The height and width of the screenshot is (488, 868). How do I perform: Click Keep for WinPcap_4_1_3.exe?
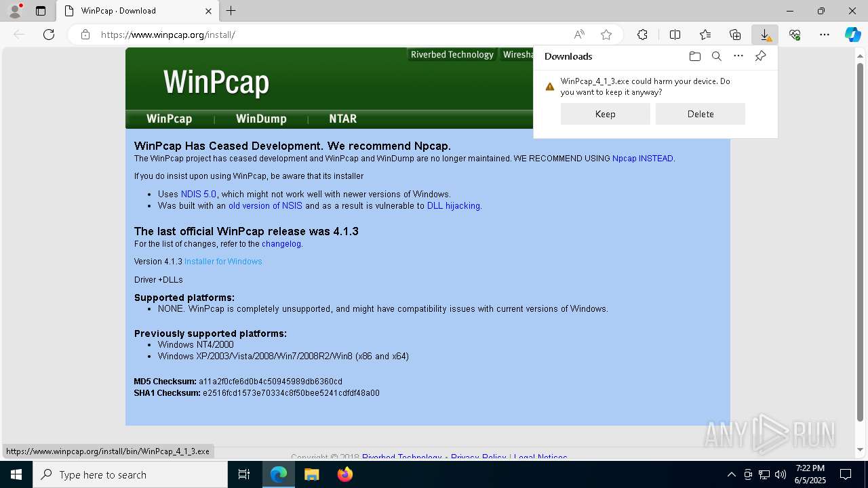[x=606, y=114]
